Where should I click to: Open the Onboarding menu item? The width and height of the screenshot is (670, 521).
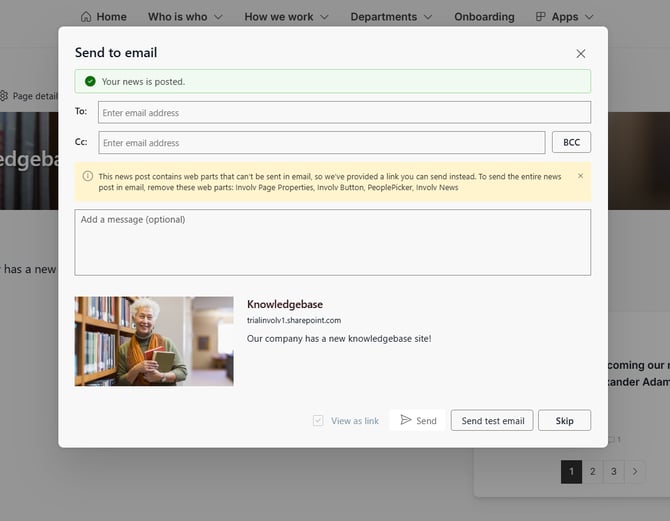484,17
